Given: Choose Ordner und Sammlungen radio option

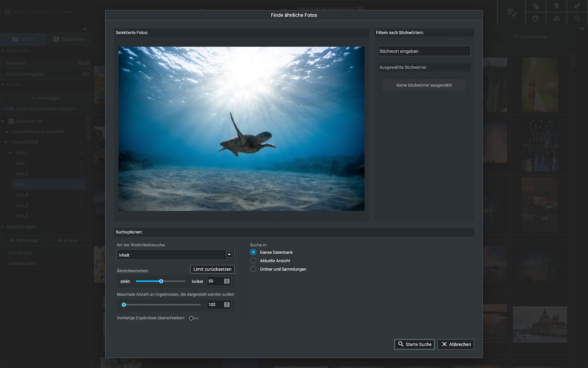Looking at the screenshot, I should coord(253,269).
